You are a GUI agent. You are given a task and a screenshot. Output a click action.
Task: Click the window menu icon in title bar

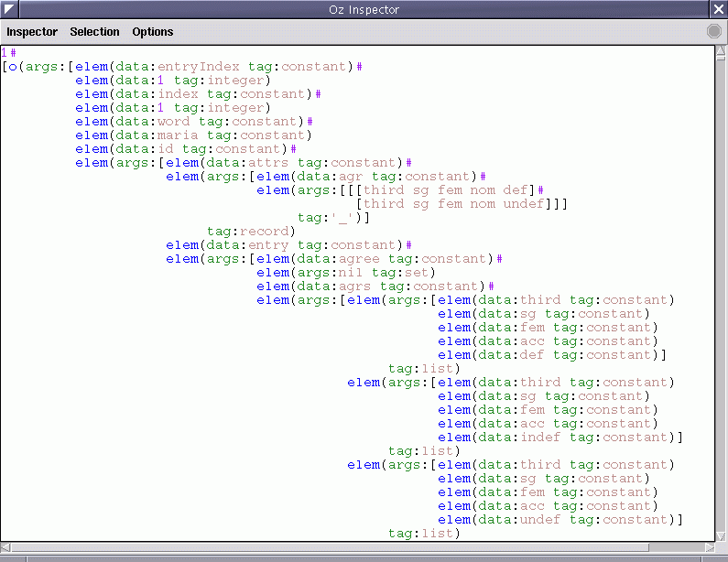(x=9, y=9)
